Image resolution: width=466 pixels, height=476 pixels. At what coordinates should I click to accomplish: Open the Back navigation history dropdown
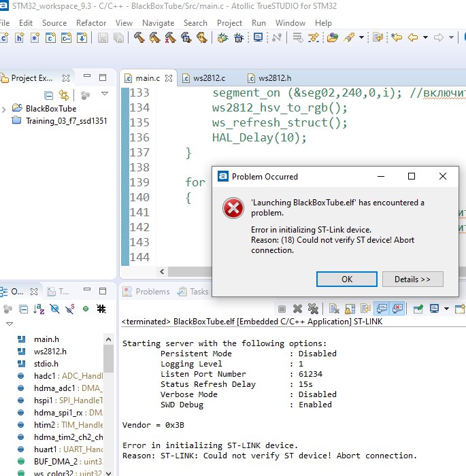pos(425,37)
